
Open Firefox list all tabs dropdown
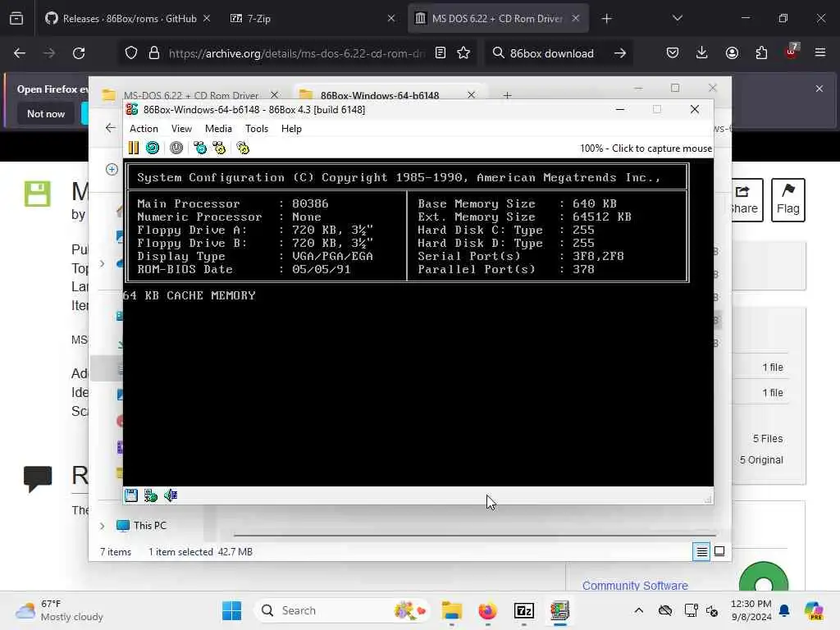pyautogui.click(x=677, y=18)
